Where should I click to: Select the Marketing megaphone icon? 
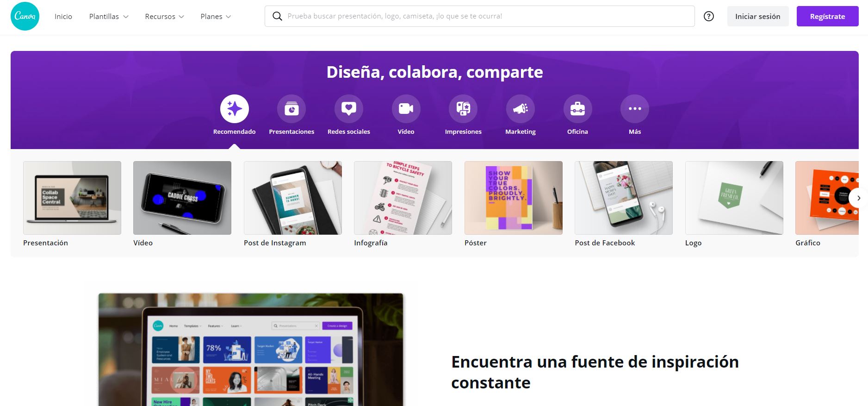pyautogui.click(x=520, y=109)
